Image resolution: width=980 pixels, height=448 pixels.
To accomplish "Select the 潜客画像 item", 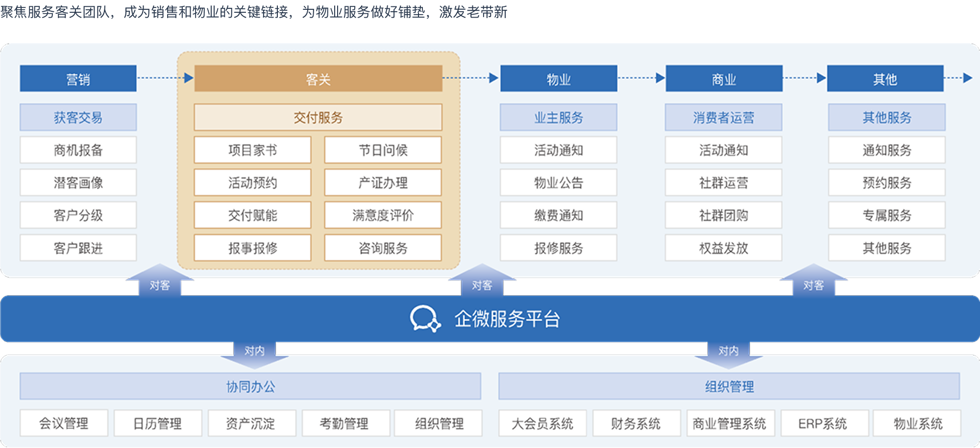I will point(78,183).
